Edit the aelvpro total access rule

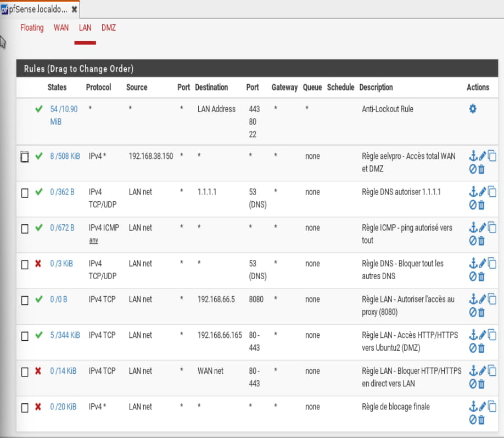tap(483, 156)
